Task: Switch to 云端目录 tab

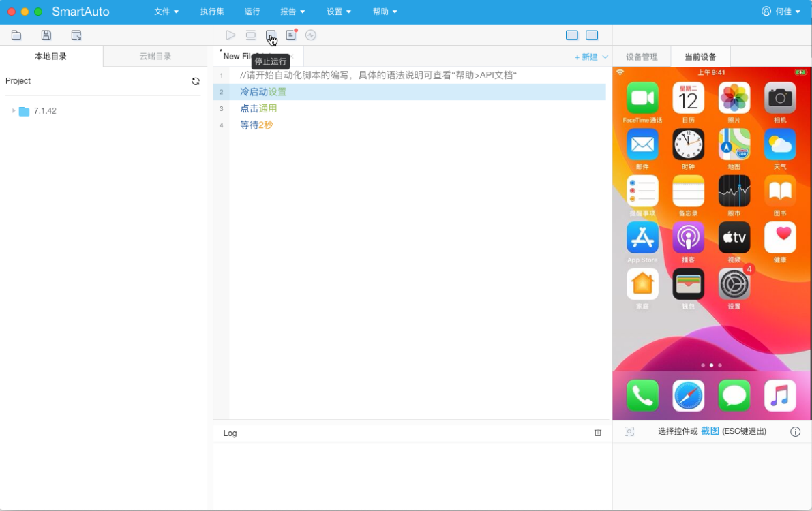Action: (x=155, y=57)
